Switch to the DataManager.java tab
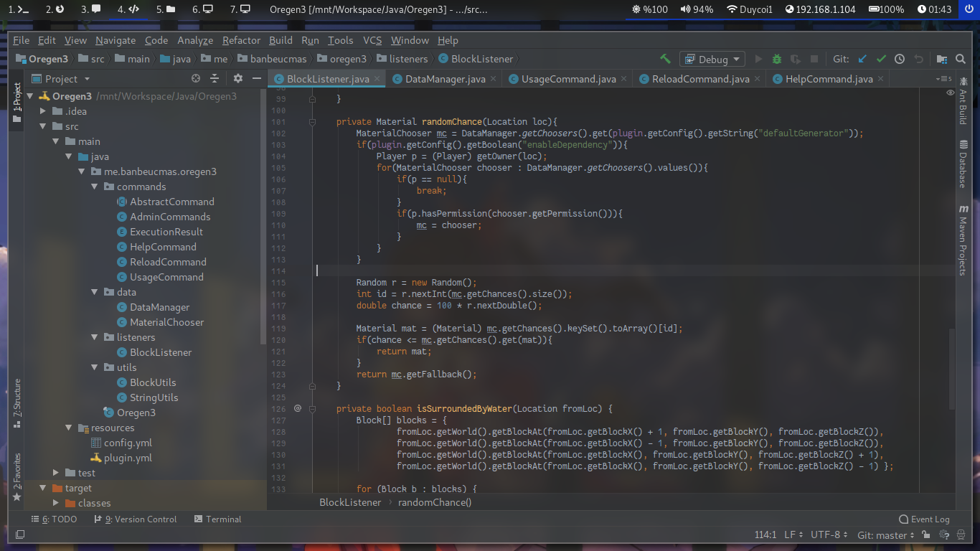980x551 pixels. (445, 79)
